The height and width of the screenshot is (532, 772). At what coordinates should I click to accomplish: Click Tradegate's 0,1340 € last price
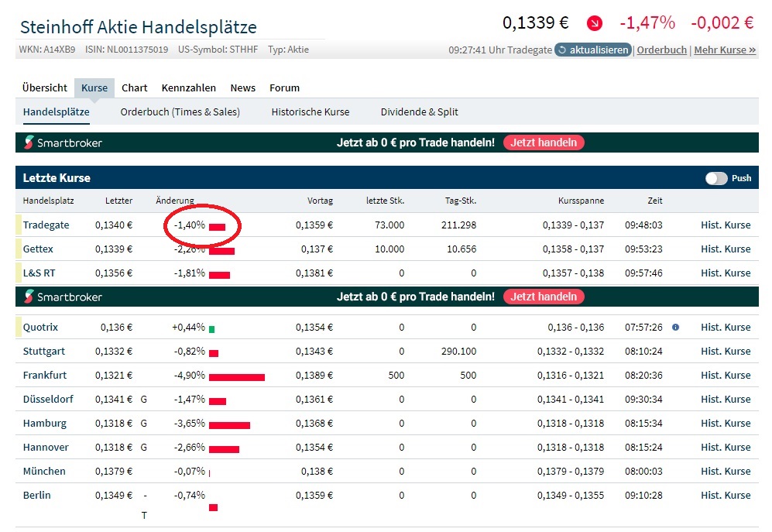(x=114, y=225)
